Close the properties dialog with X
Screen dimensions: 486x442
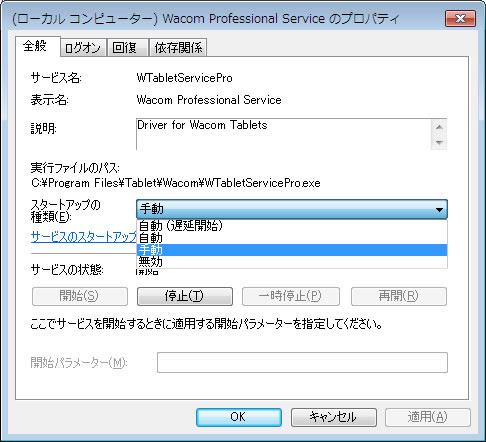coord(460,18)
